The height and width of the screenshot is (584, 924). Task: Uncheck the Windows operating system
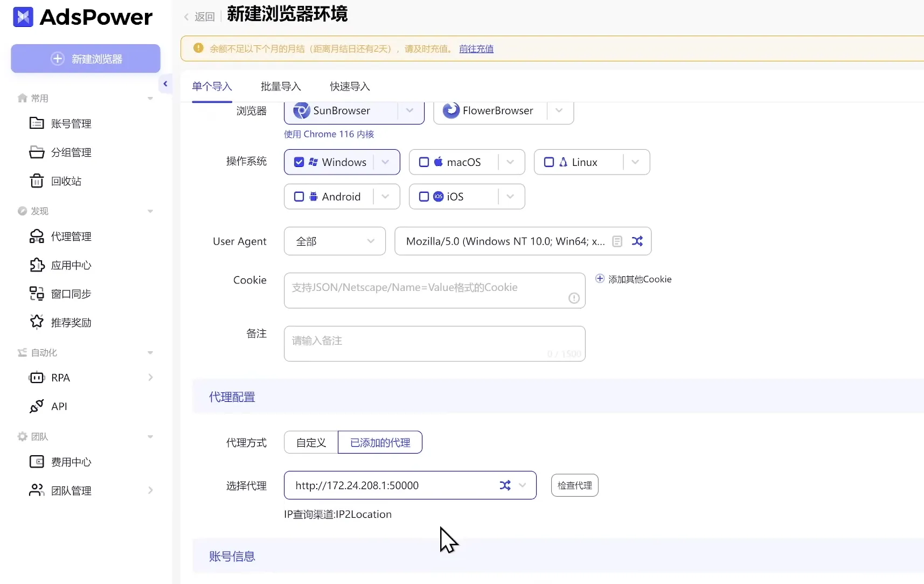pyautogui.click(x=300, y=162)
